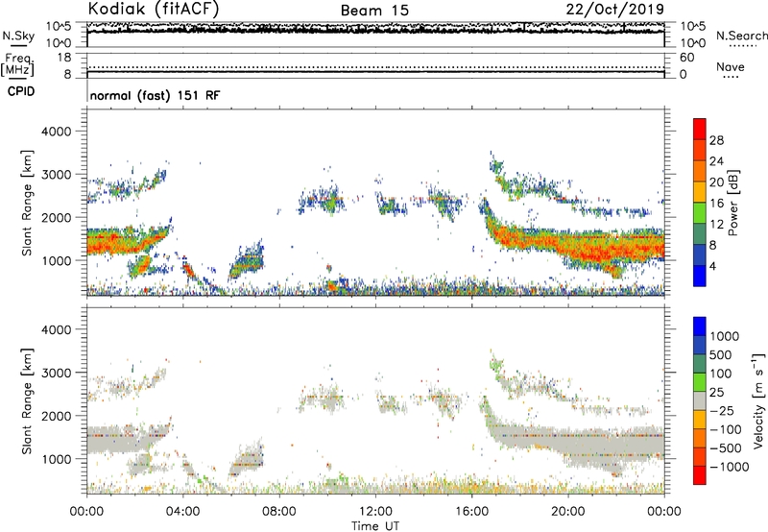Click the "-25" velocity scale value
The width and height of the screenshot is (768, 532).
click(x=723, y=410)
